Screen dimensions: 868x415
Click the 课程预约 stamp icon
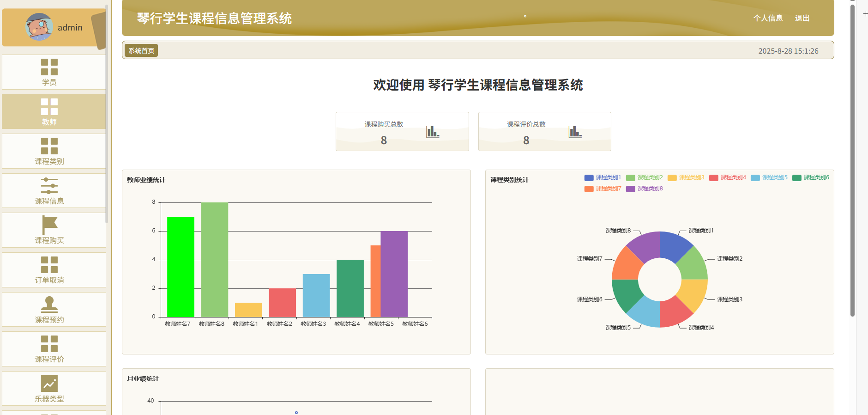pos(49,305)
